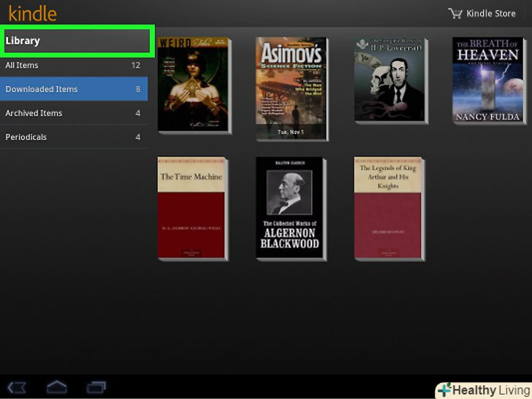The height and width of the screenshot is (399, 532).
Task: Open the H. P. Lovecraft book
Action: [x=391, y=80]
